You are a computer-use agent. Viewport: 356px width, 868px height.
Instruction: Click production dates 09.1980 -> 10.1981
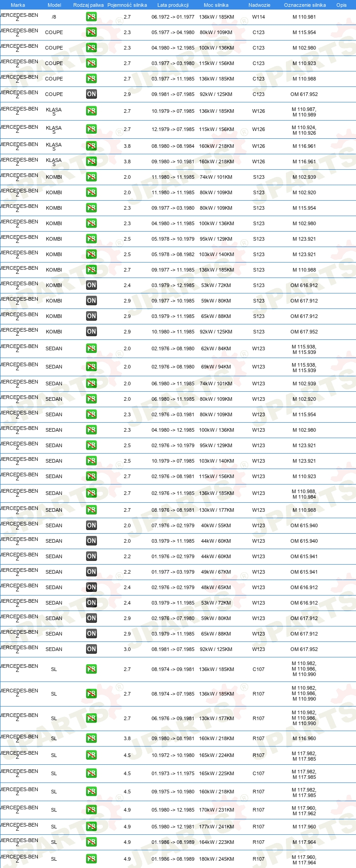[x=173, y=161]
